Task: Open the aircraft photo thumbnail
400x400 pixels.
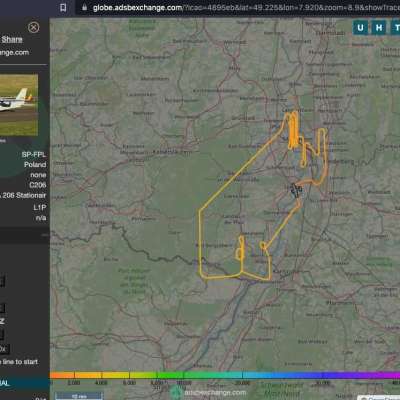Action: click(19, 105)
